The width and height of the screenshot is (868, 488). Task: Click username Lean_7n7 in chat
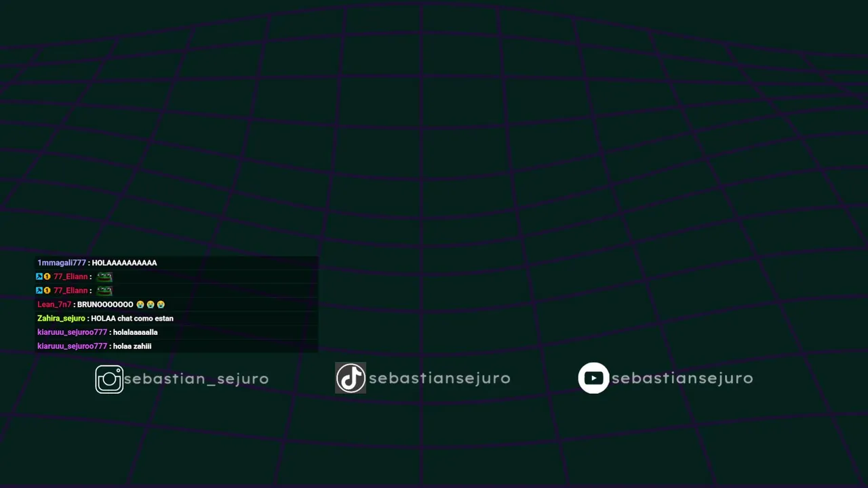54,305
